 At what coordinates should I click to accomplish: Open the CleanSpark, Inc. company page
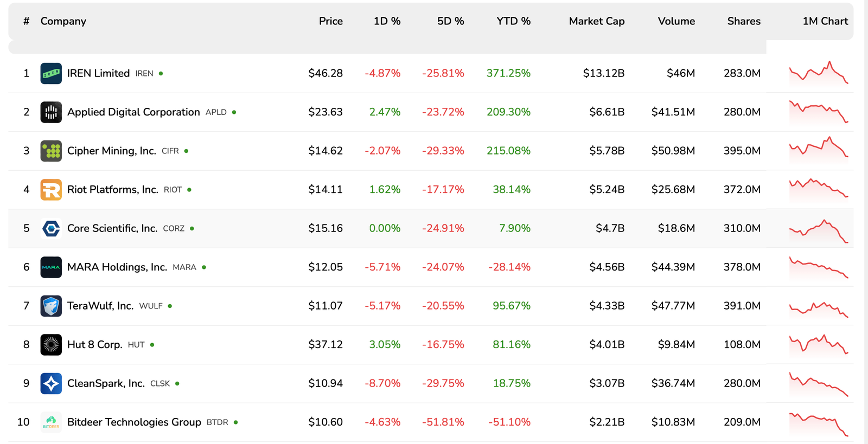[105, 383]
